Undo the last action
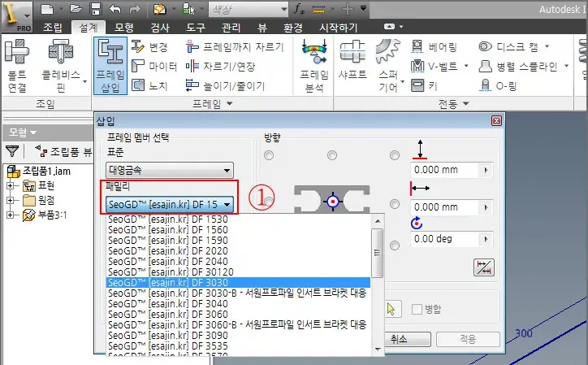The image size is (588, 365). tap(115, 9)
